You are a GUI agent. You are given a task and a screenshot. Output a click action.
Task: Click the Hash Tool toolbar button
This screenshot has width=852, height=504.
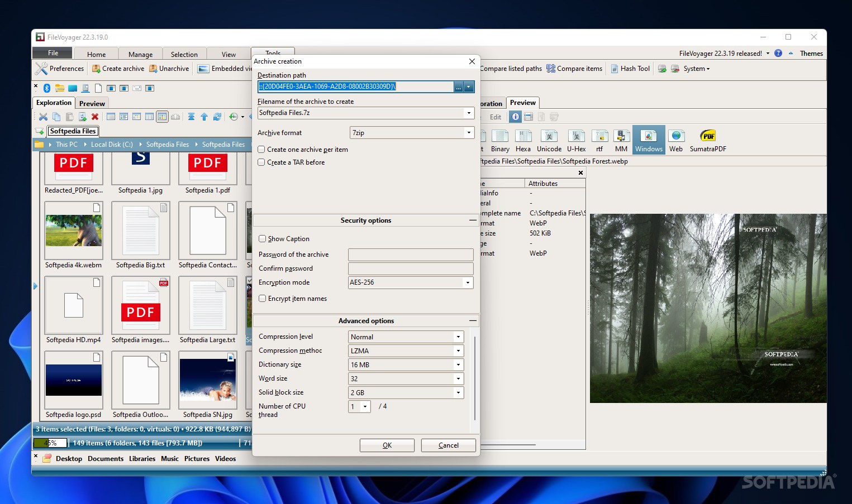click(630, 69)
